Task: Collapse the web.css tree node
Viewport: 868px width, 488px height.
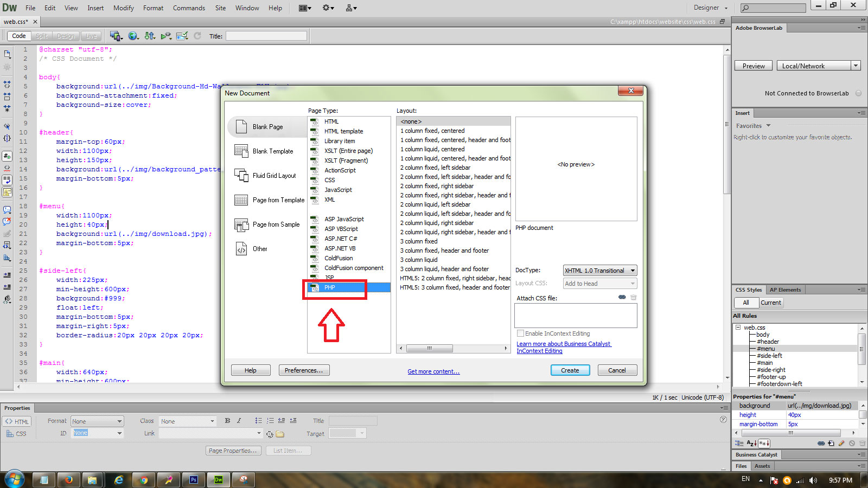Action: [738, 328]
